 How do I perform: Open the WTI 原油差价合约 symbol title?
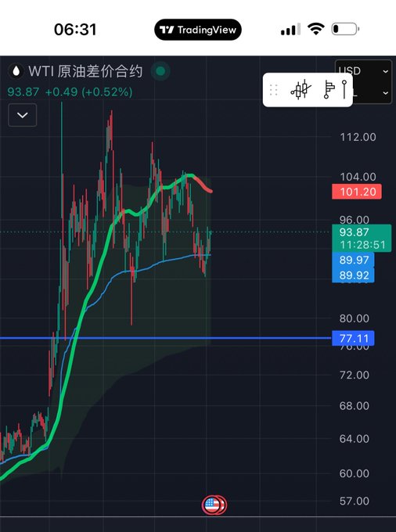pos(85,71)
